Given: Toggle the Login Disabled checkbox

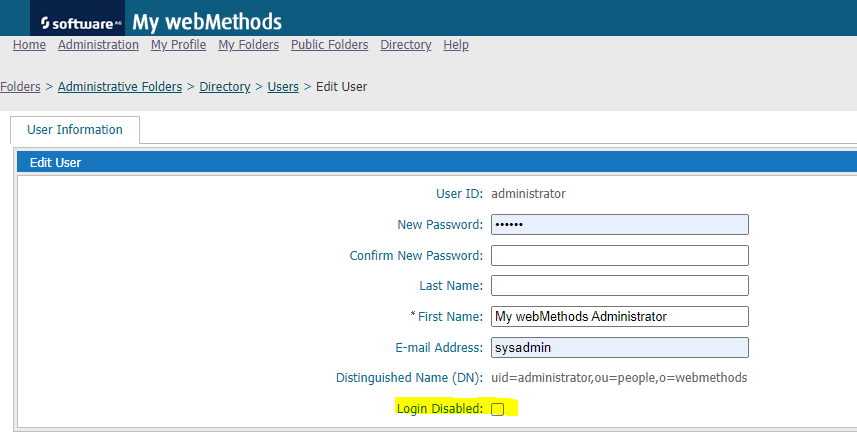Looking at the screenshot, I should click(497, 409).
